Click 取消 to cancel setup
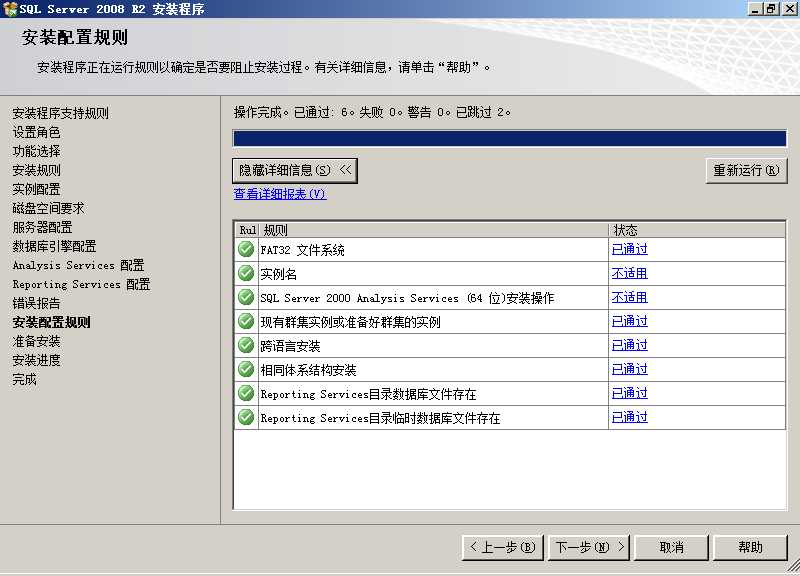Viewport: 800px width, 576px height. (x=671, y=547)
